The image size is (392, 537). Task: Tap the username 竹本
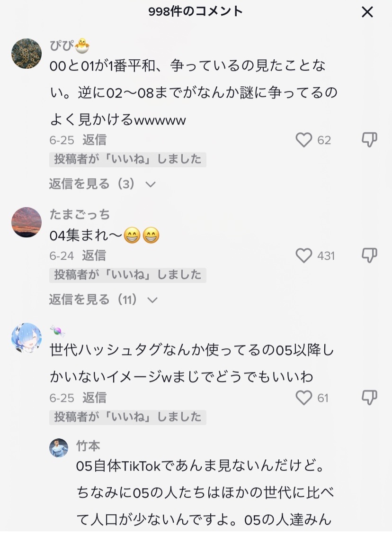[88, 446]
